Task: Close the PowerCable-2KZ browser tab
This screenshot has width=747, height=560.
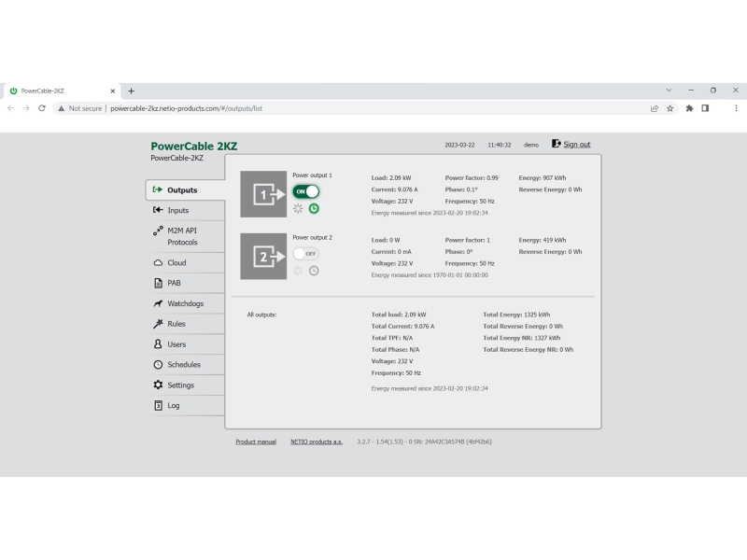Action: point(113,91)
